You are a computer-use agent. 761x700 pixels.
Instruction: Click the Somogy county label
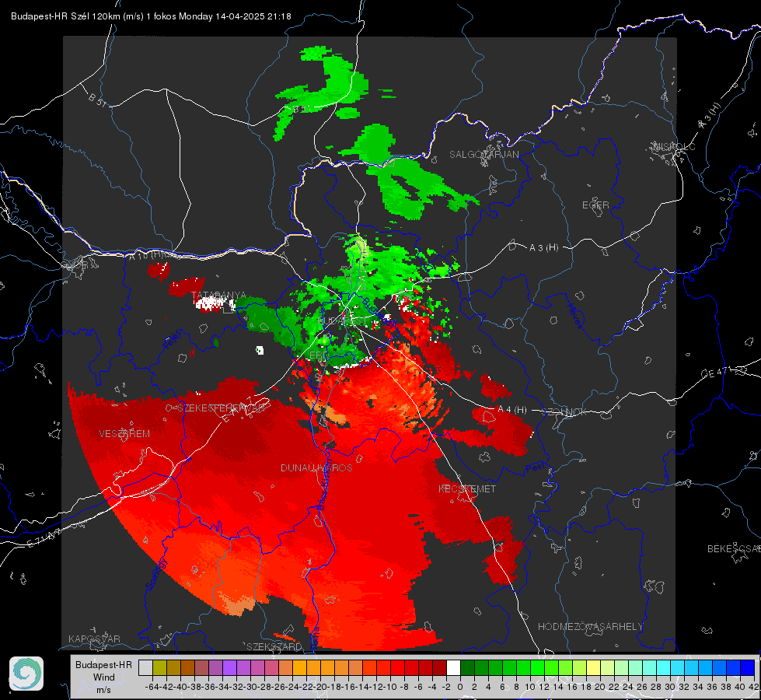[156, 574]
